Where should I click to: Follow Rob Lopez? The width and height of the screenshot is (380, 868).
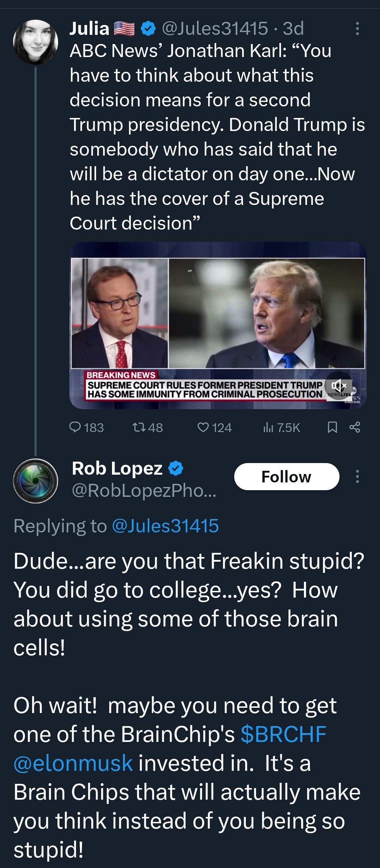tap(286, 476)
